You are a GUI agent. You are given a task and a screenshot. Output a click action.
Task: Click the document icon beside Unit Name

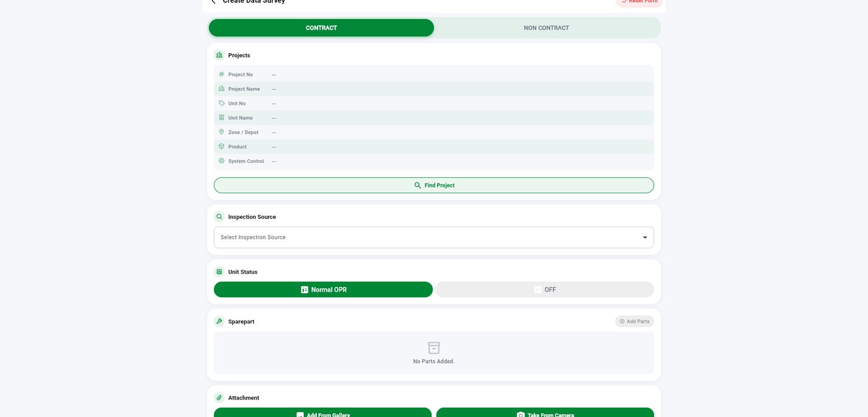pos(221,118)
